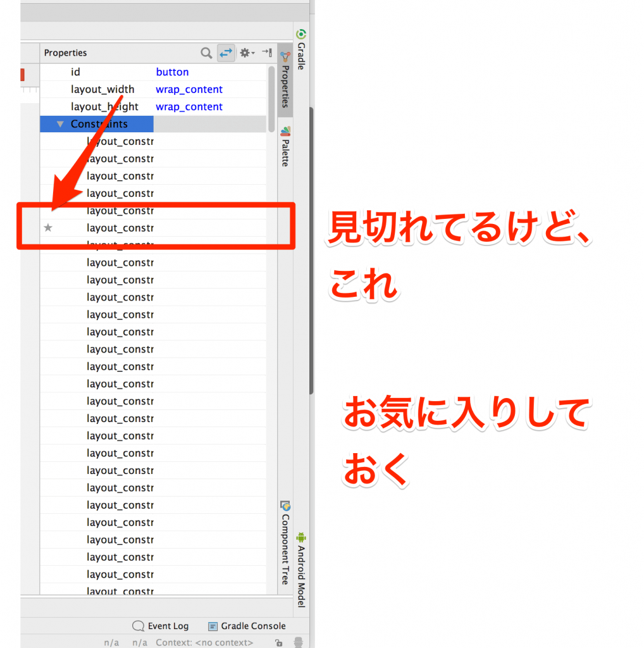Click the id value 'button'

coord(172,72)
